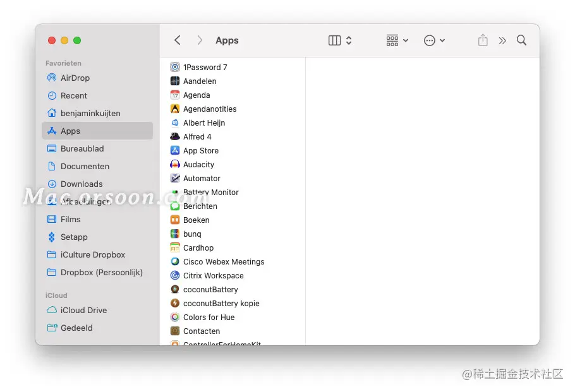Image resolution: width=575 pixels, height=392 pixels.
Task: Click the Colors for Hue name text
Action: [209, 318]
